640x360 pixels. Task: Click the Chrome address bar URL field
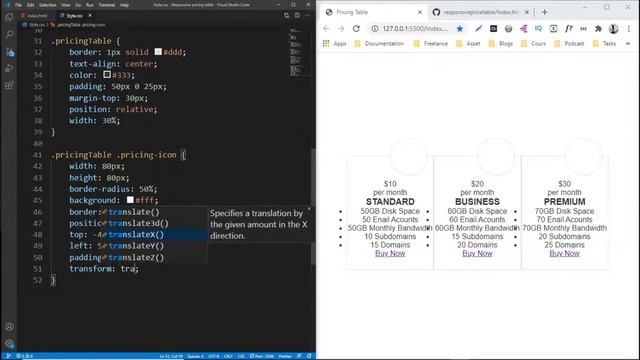click(x=415, y=29)
